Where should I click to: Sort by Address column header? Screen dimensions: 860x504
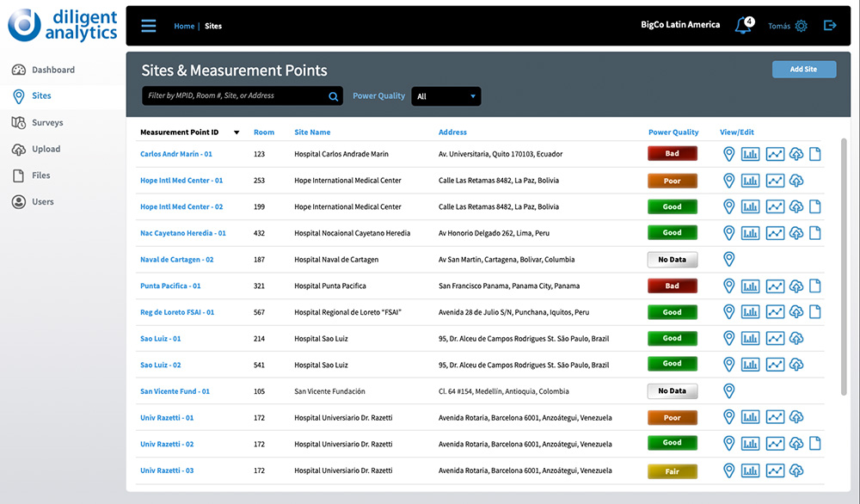[x=452, y=132]
